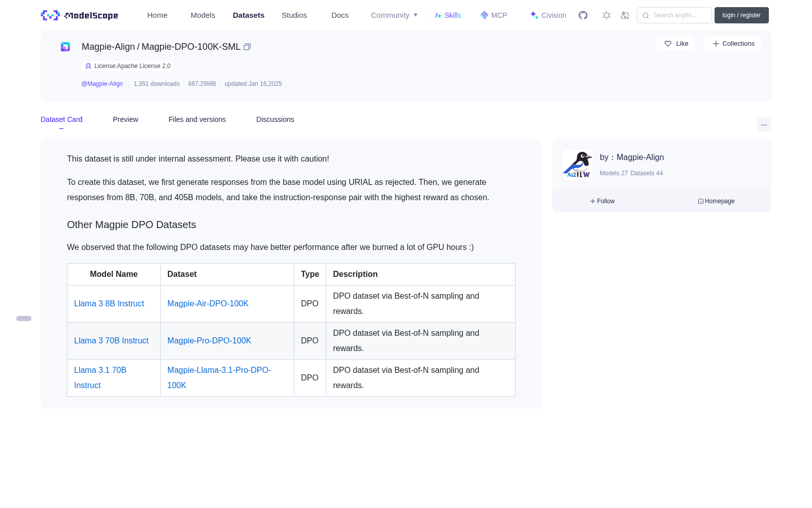The width and height of the screenshot is (812, 508).
Task: Click the 'by：Magpie-Align' author name
Action: [632, 157]
